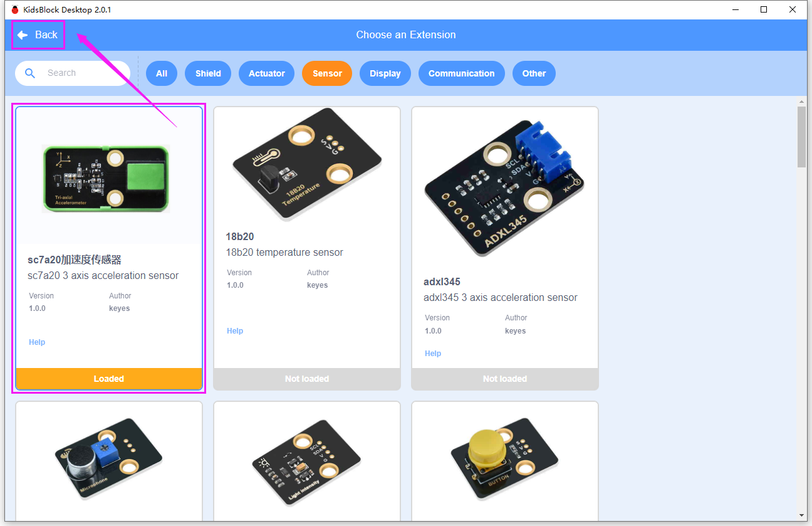Click the KidsBlock app icon in title bar
812x526 pixels.
coord(15,9)
